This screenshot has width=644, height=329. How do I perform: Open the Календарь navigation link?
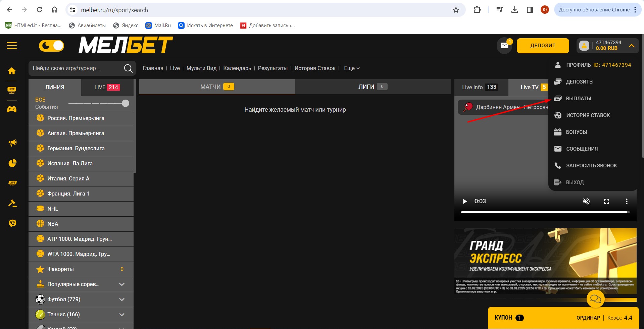[x=237, y=68]
